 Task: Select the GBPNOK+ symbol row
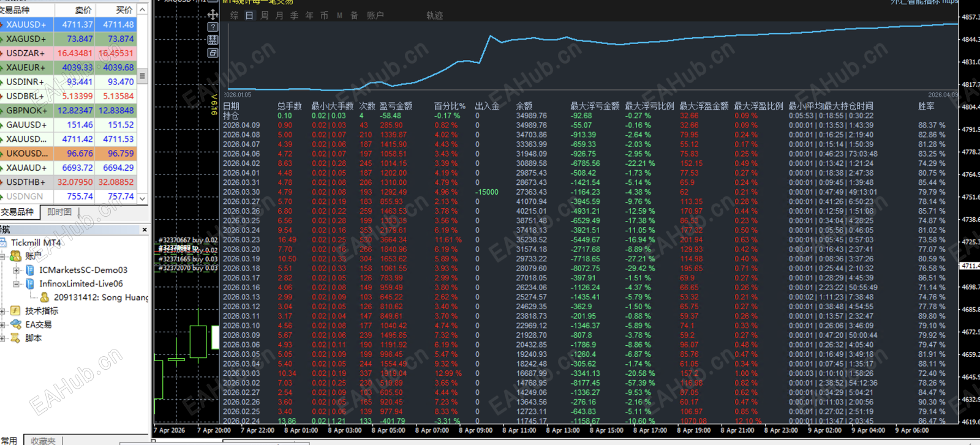click(x=68, y=110)
